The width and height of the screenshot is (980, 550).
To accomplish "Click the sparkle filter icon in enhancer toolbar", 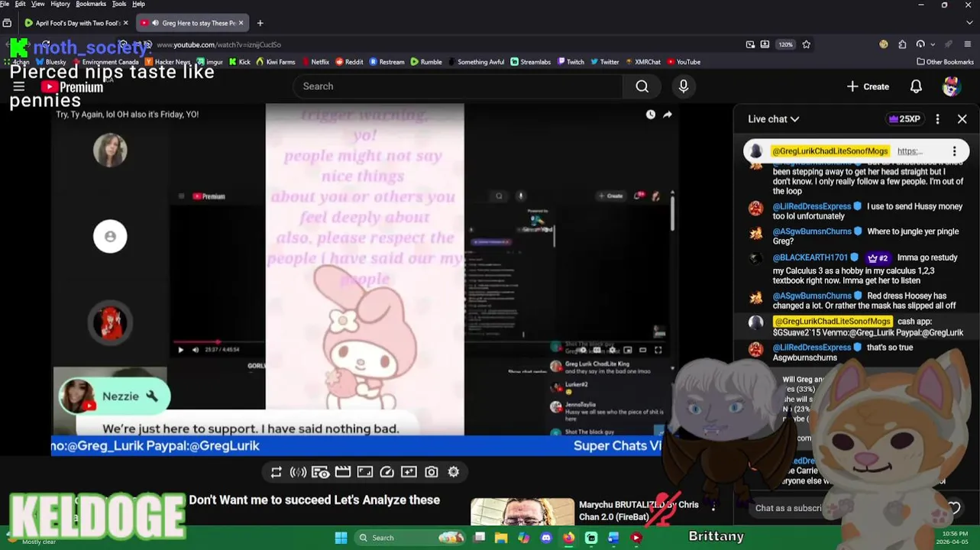I will [x=409, y=472].
